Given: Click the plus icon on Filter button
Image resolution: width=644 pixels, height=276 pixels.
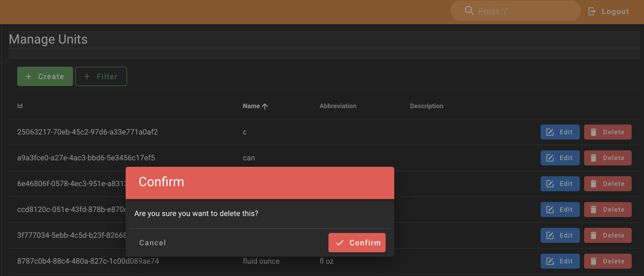Looking at the screenshot, I should click(x=87, y=76).
